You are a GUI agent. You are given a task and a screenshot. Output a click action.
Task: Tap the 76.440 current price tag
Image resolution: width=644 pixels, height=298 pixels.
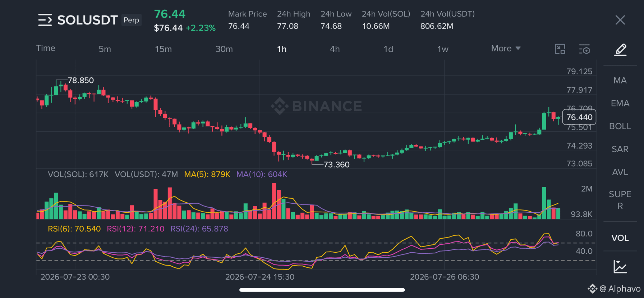(579, 117)
